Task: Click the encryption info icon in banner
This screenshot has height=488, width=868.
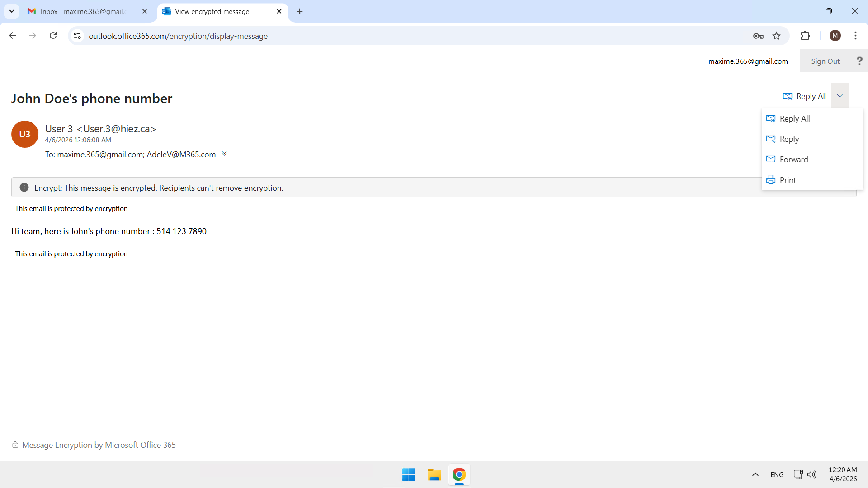Action: click(24, 188)
